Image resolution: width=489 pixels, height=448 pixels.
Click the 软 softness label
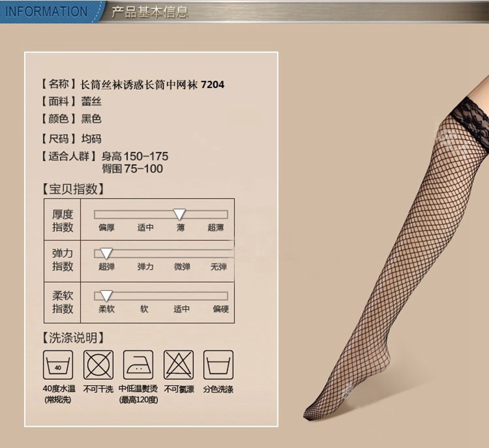tap(144, 309)
